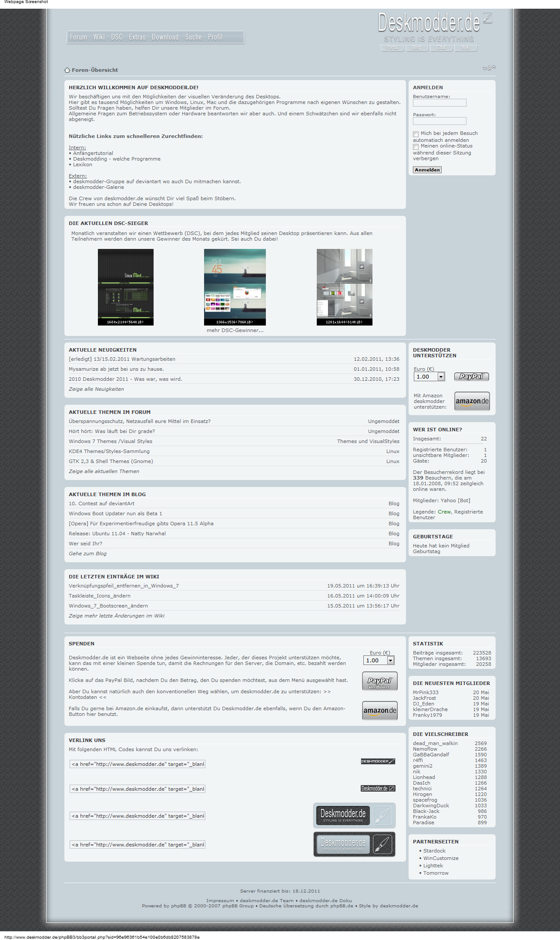The height and width of the screenshot is (940, 560).
Task: Click the font size change icon
Action: coord(489,68)
